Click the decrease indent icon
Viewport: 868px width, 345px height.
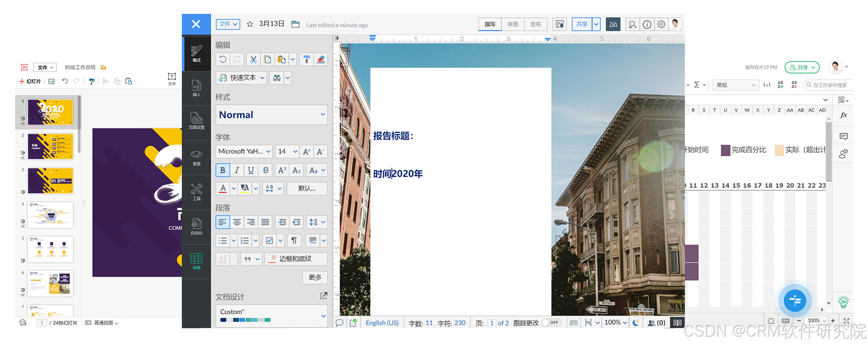tap(297, 222)
